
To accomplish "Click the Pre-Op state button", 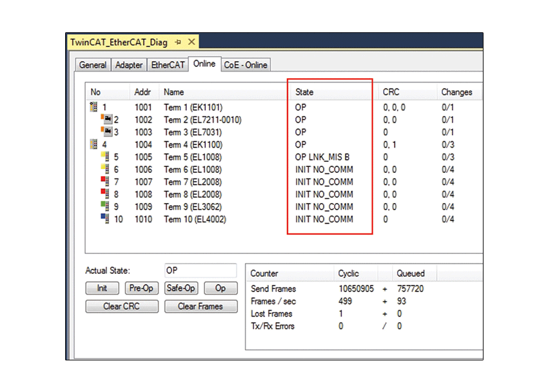I will 142,288.
